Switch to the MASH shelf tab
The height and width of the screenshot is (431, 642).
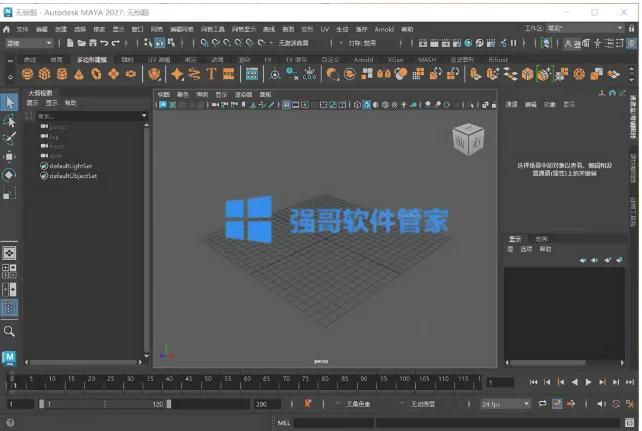click(x=427, y=60)
